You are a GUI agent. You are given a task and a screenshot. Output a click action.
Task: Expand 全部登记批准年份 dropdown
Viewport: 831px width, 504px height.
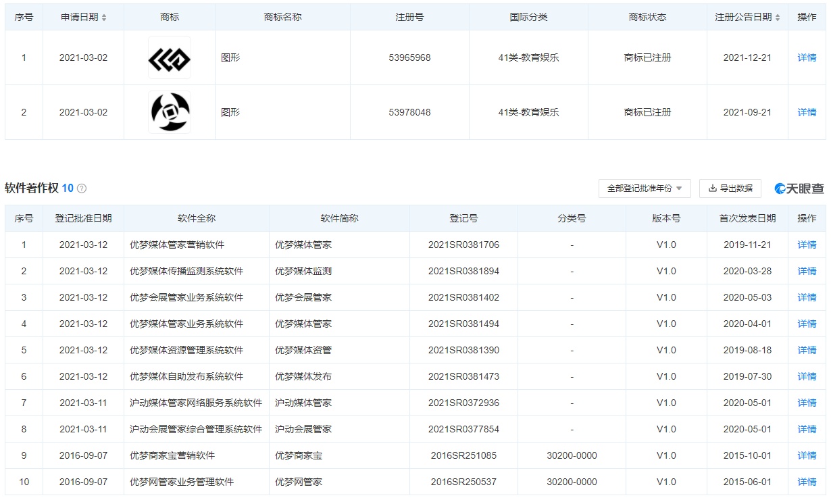coord(645,188)
